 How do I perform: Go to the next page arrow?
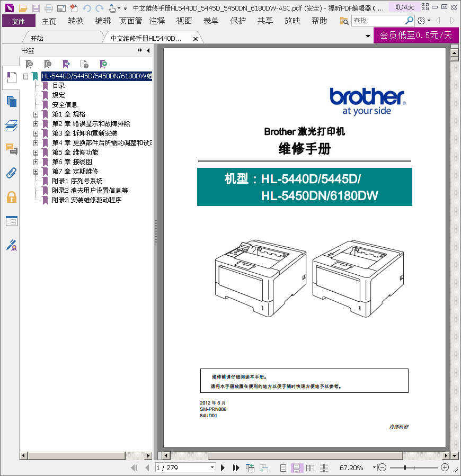(223, 468)
